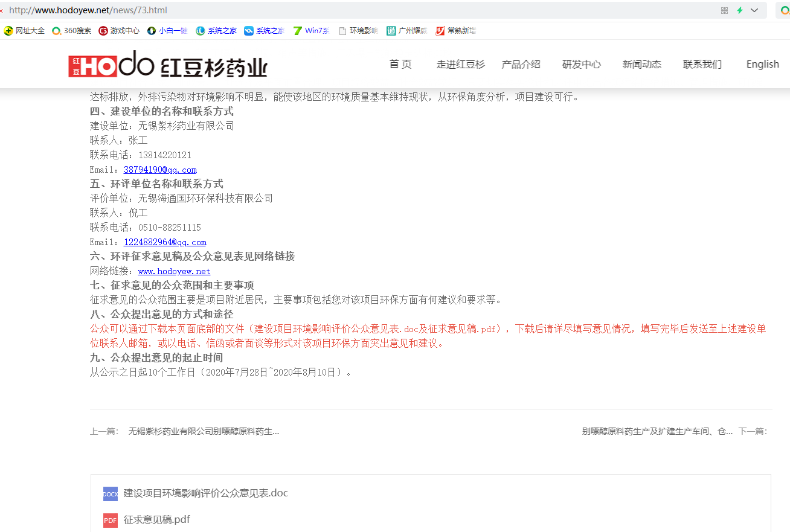790x532 pixels.
Task: Click the text 联系人：倪工
Action: tap(119, 213)
